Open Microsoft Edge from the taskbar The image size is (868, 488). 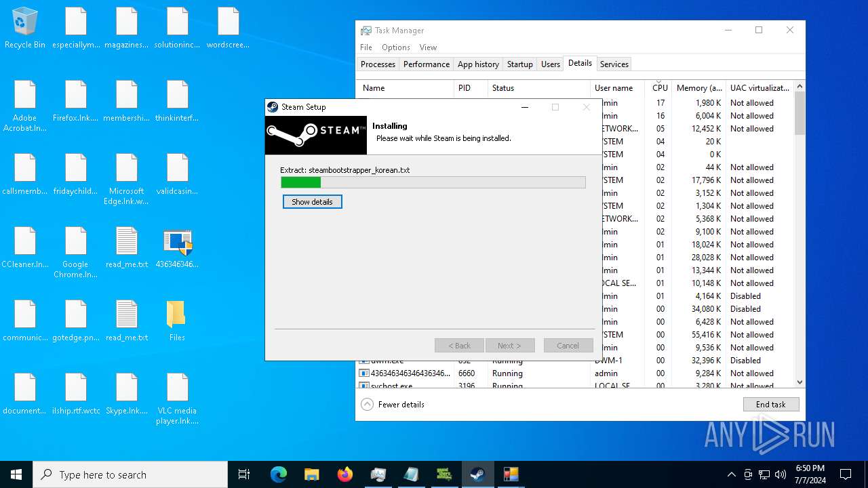coord(279,474)
